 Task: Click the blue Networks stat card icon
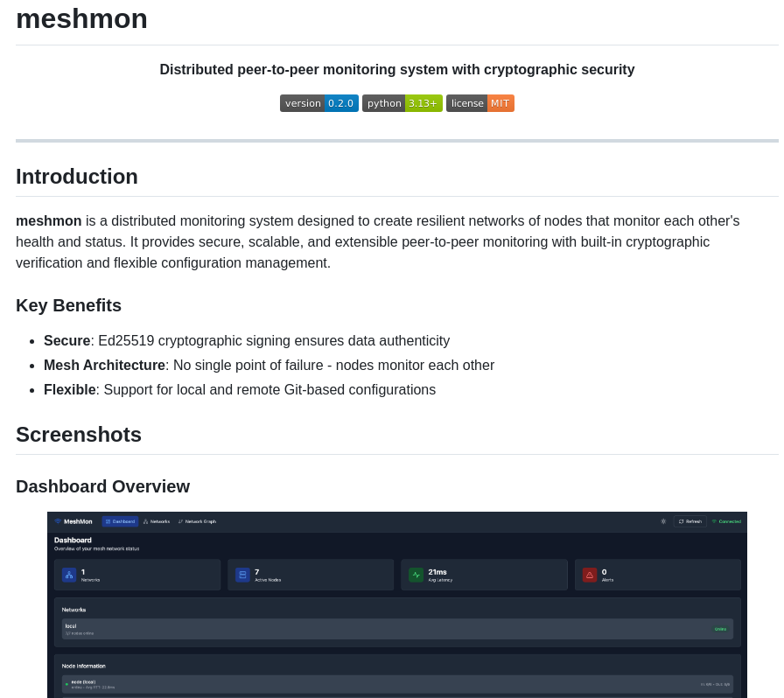point(69,575)
